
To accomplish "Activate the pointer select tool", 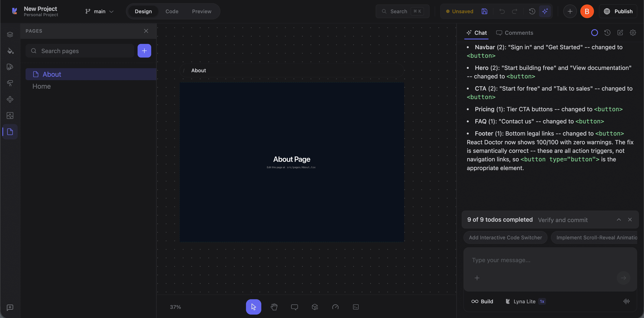I will 253,307.
